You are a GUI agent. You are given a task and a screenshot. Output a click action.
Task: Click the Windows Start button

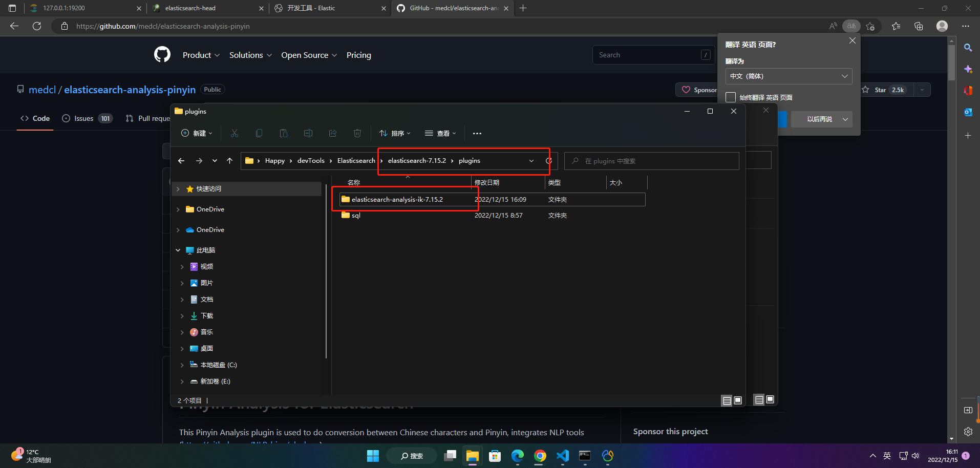(x=373, y=455)
